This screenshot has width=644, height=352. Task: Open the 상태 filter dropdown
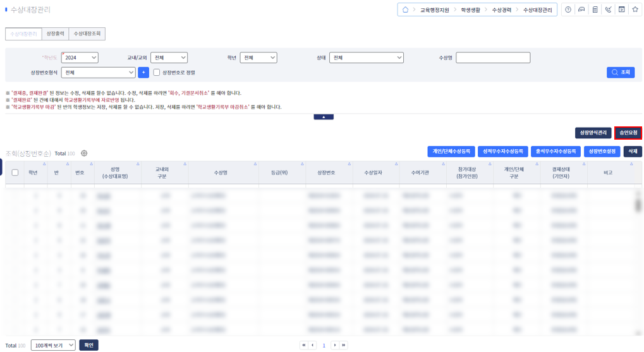pos(367,58)
